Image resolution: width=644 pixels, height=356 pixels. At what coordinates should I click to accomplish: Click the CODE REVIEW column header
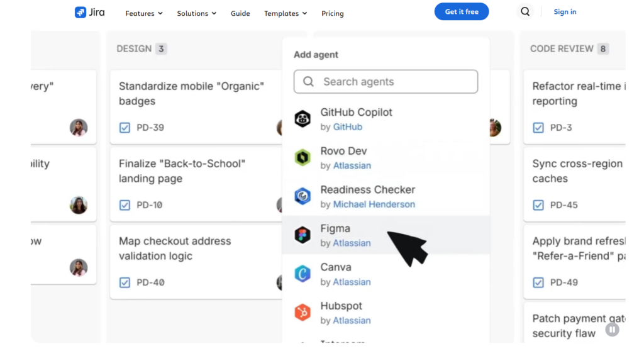click(x=562, y=49)
